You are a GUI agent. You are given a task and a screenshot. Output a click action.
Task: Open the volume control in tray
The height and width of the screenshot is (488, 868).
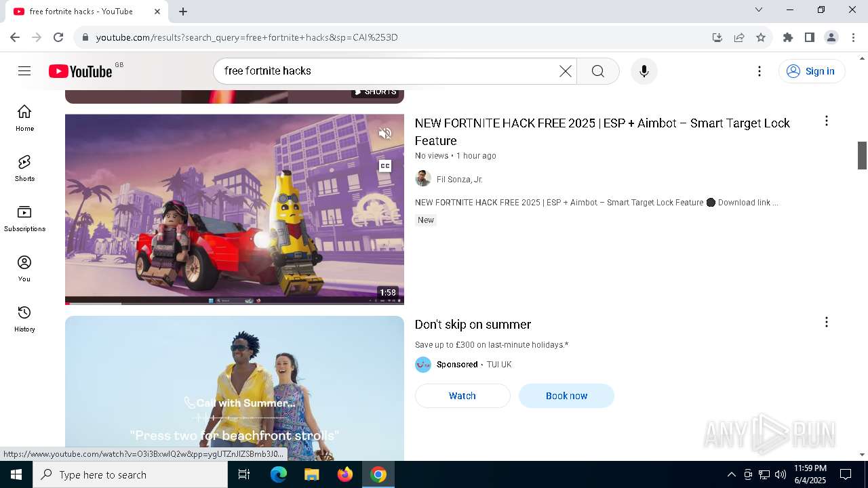tap(781, 474)
